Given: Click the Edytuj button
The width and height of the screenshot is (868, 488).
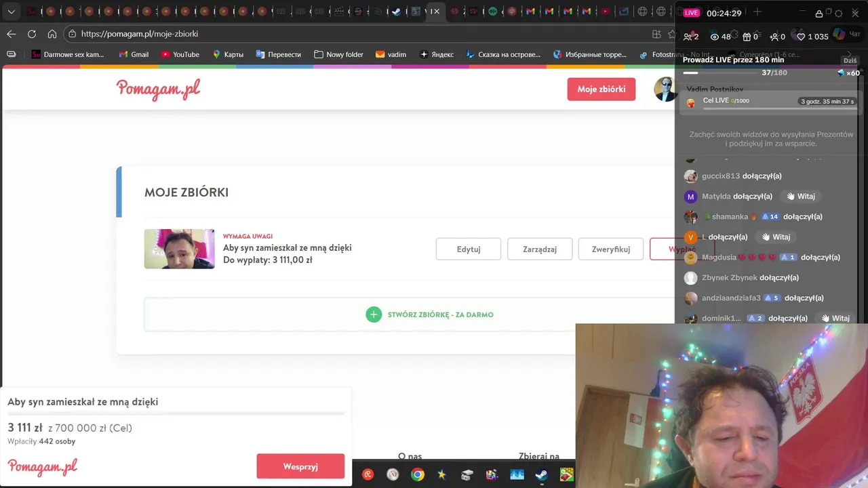Looking at the screenshot, I should coord(468,249).
